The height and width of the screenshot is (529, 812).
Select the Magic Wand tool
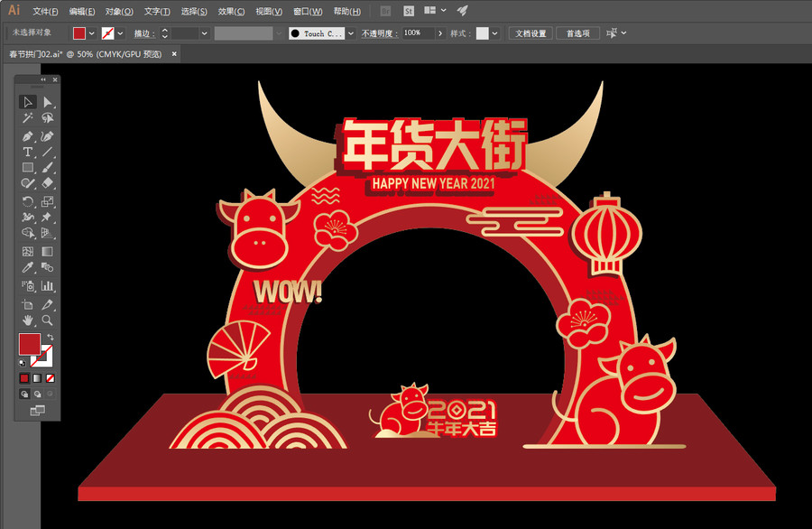28,118
